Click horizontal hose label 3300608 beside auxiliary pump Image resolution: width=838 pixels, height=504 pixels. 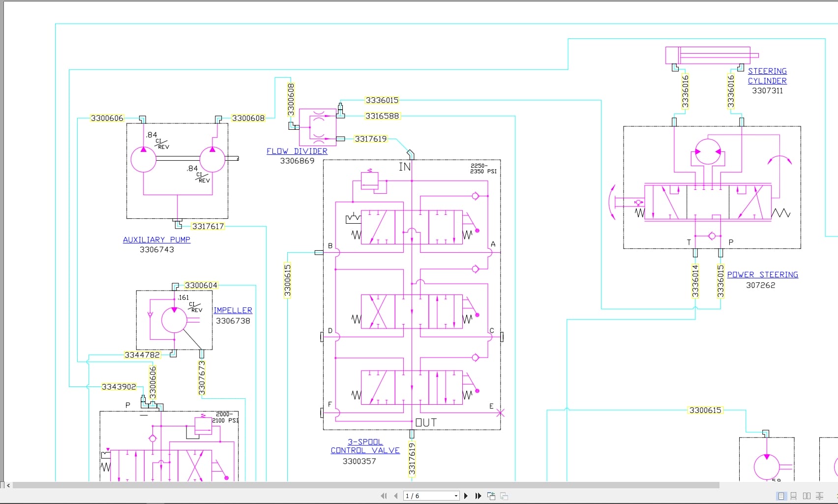[248, 118]
